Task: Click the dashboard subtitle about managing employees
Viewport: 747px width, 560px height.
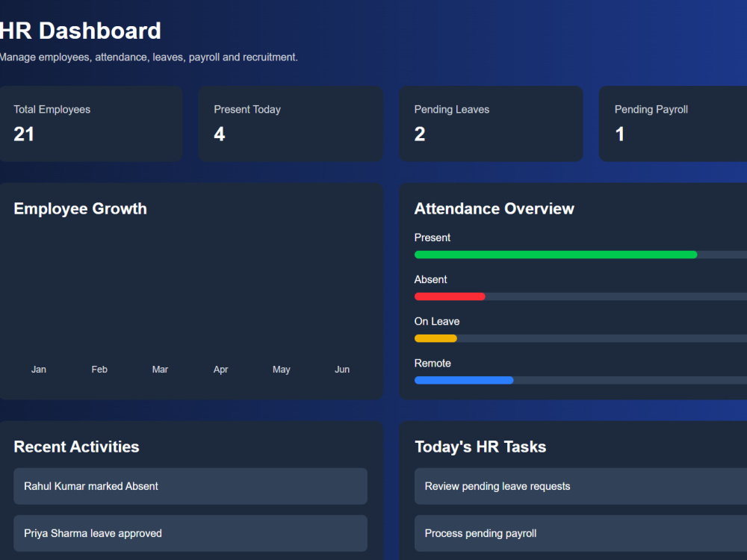Action: [149, 57]
